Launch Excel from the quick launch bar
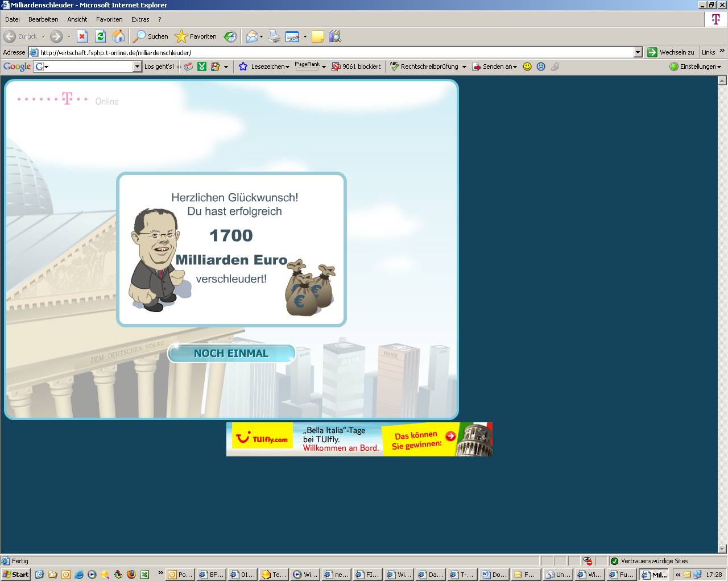 pyautogui.click(x=144, y=575)
